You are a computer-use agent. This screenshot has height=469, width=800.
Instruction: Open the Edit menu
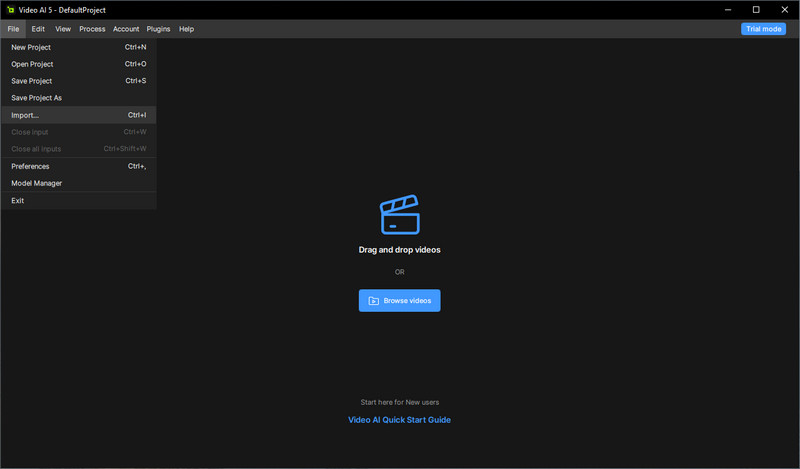coord(38,29)
